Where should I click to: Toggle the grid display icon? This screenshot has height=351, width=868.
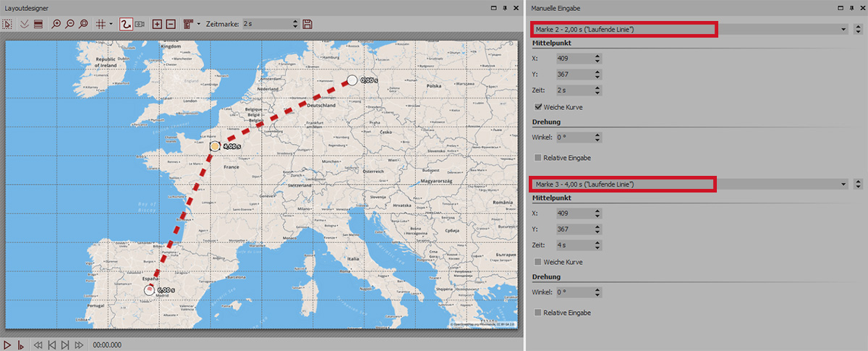[x=100, y=24]
